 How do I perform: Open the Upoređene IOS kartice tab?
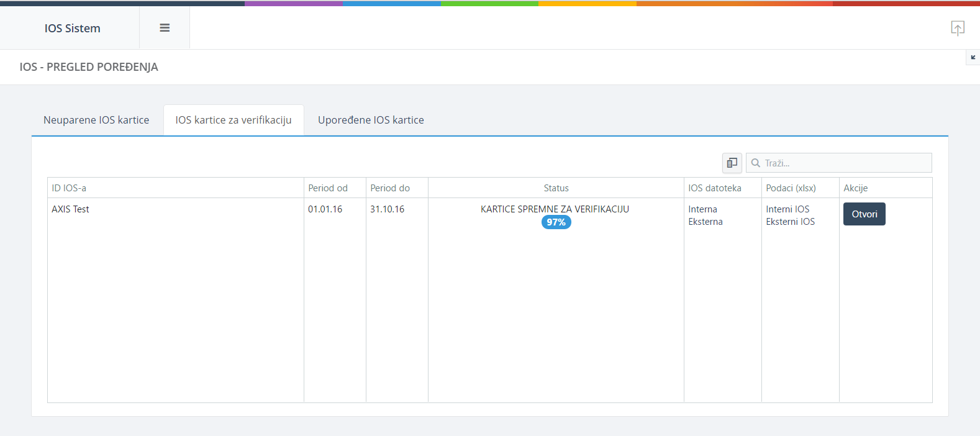pyautogui.click(x=371, y=120)
